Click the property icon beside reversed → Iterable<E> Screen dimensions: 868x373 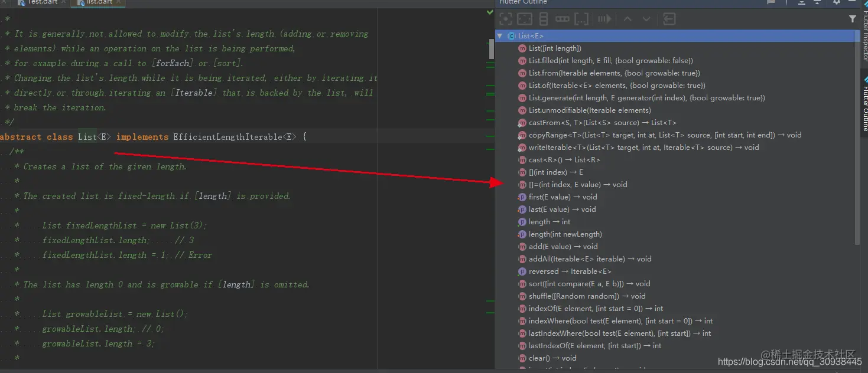(522, 271)
